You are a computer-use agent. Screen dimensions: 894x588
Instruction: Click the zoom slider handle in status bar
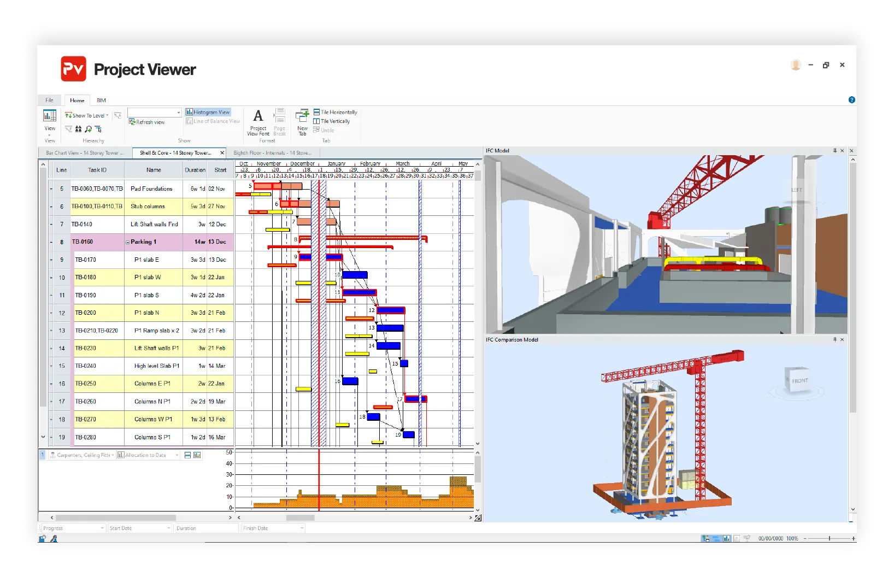tap(829, 538)
